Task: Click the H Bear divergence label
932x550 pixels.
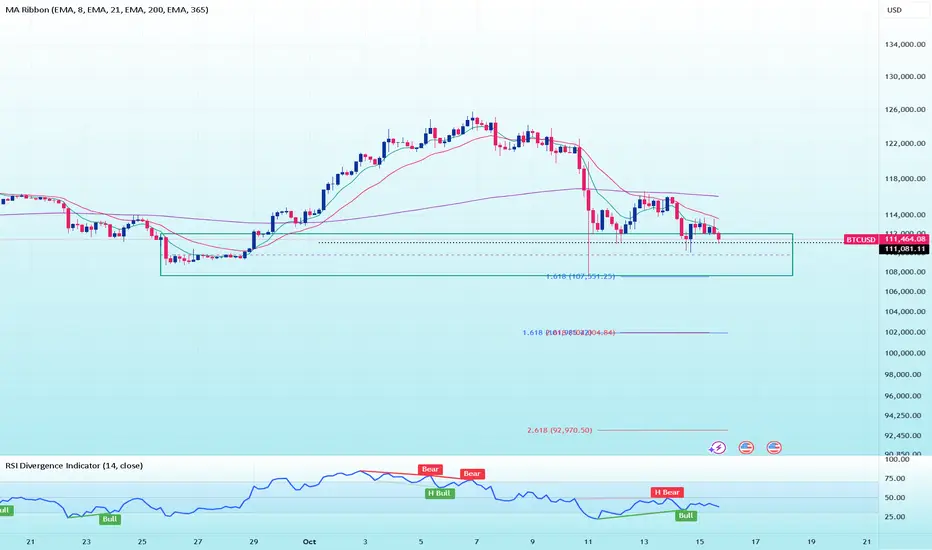Action: (667, 492)
